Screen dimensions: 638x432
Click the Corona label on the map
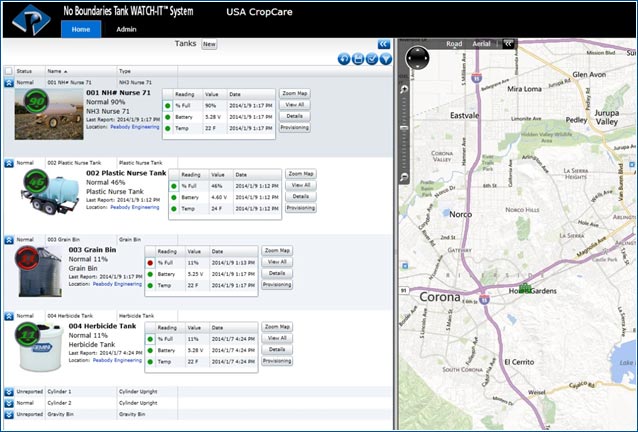pyautogui.click(x=440, y=297)
